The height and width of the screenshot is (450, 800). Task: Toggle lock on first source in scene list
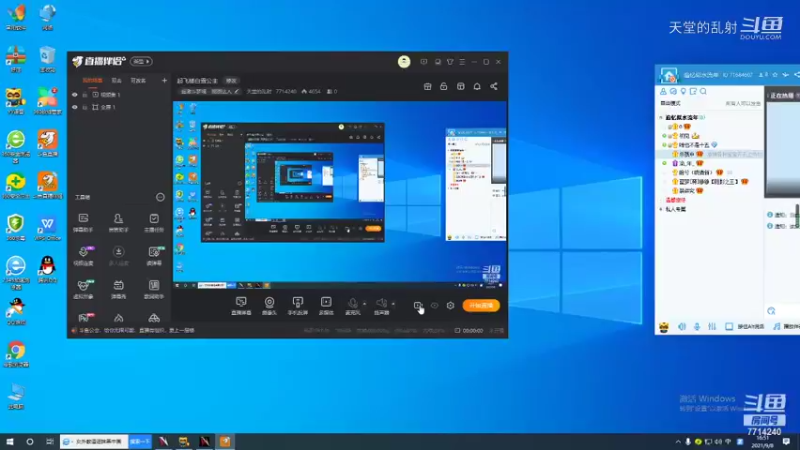(x=85, y=94)
